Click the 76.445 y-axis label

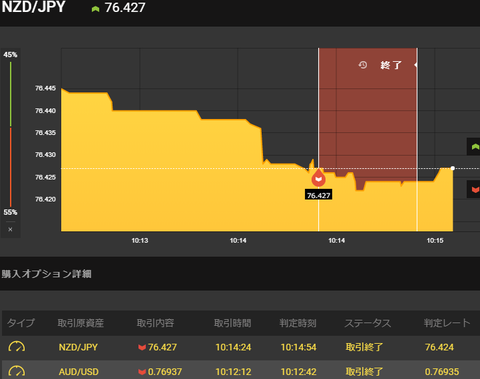(45, 88)
